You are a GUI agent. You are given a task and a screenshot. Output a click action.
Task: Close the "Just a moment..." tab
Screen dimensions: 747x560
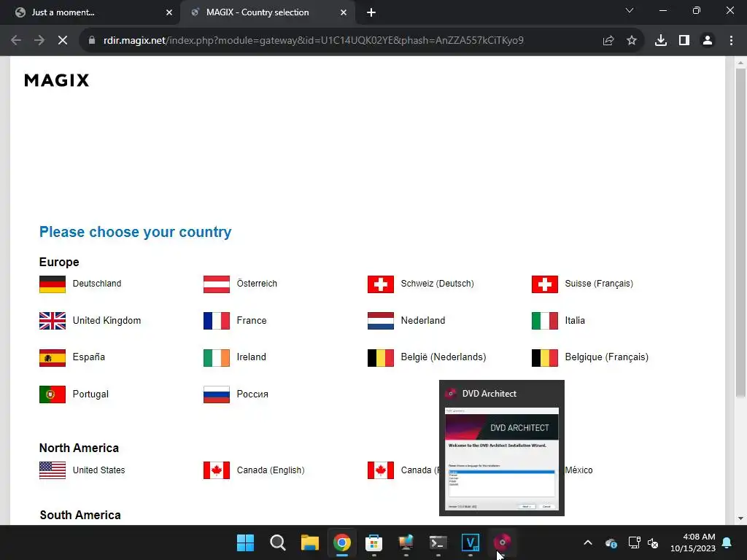click(169, 12)
